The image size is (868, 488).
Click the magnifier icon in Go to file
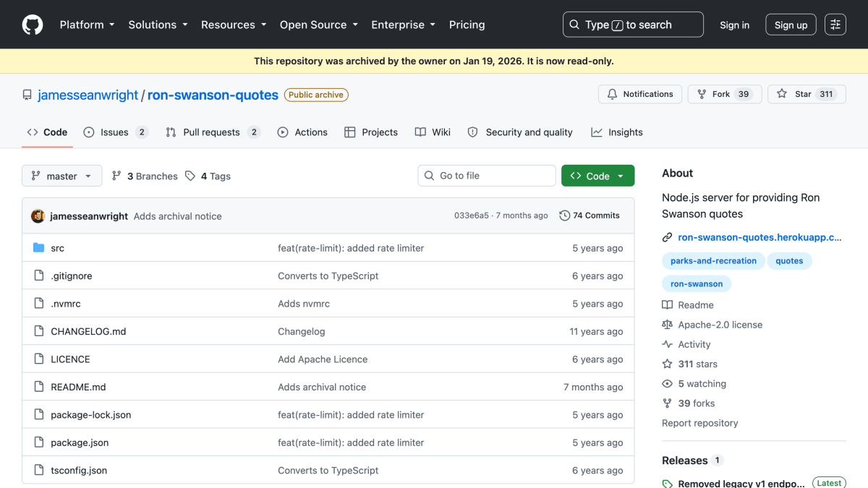pyautogui.click(x=430, y=176)
